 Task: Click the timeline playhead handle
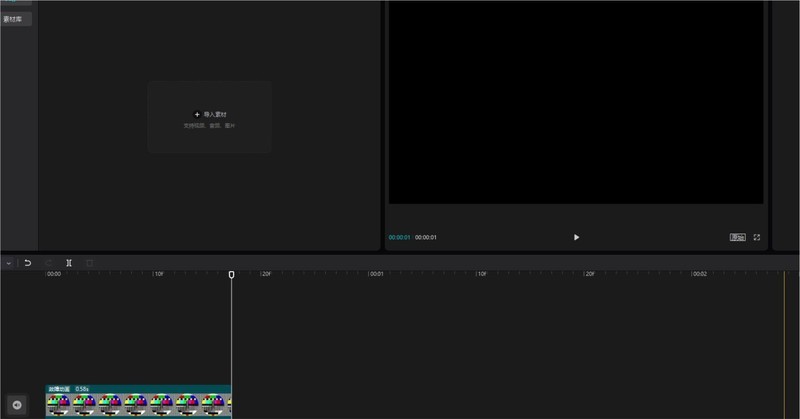[231, 274]
